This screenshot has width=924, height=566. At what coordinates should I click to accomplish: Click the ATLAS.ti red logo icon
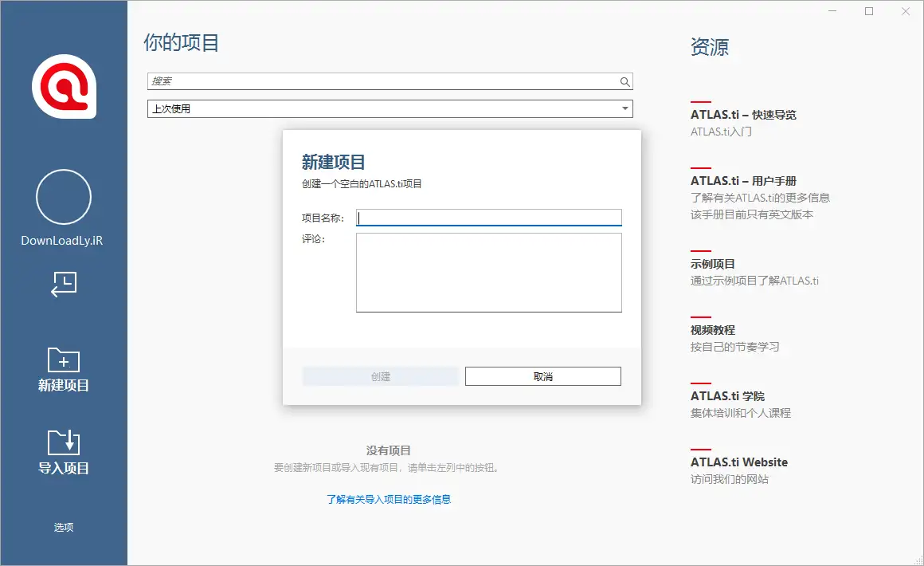(64, 87)
